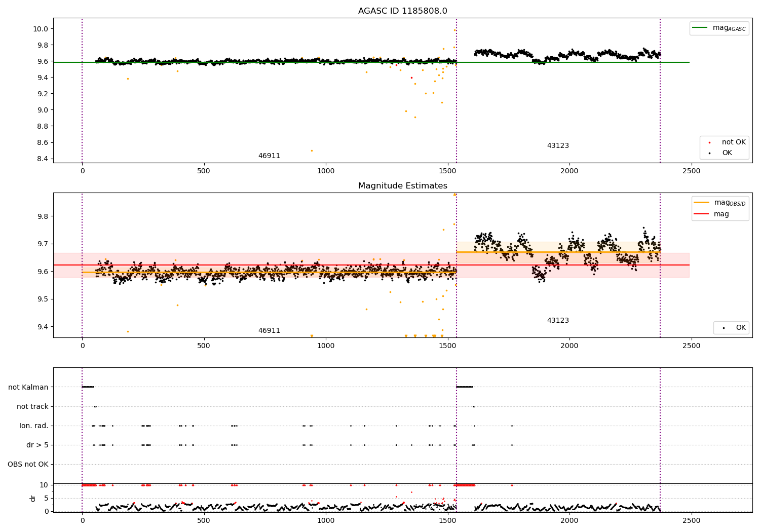Click the 10 tick on the dr axis

point(44,485)
